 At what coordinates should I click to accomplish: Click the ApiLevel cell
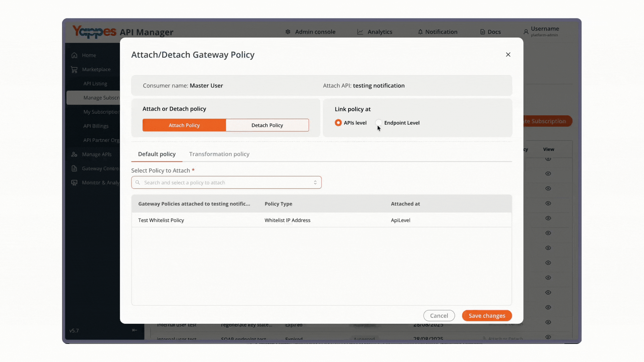(x=400, y=220)
